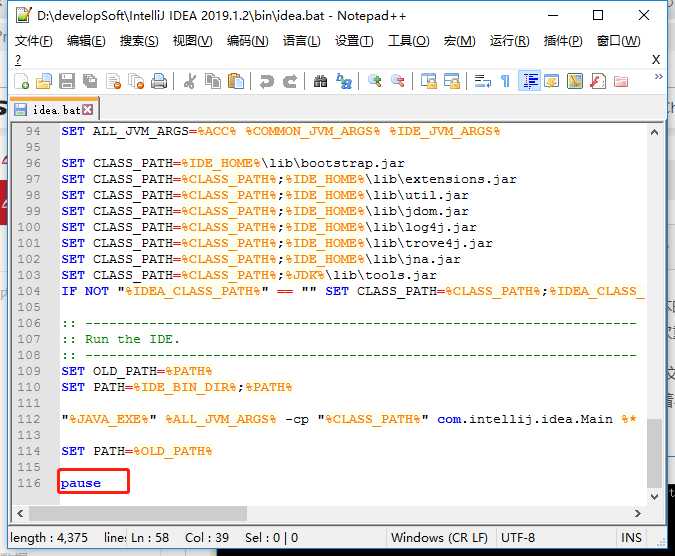Open the 编辑(E) menu
The height and width of the screenshot is (556, 675).
pos(86,41)
